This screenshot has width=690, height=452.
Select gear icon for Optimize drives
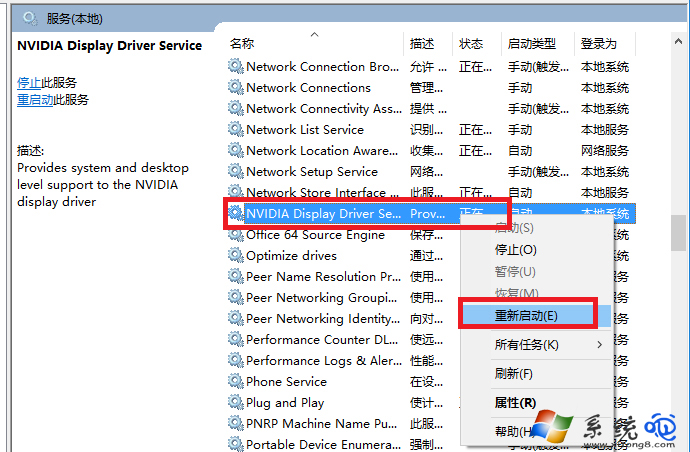(x=235, y=256)
